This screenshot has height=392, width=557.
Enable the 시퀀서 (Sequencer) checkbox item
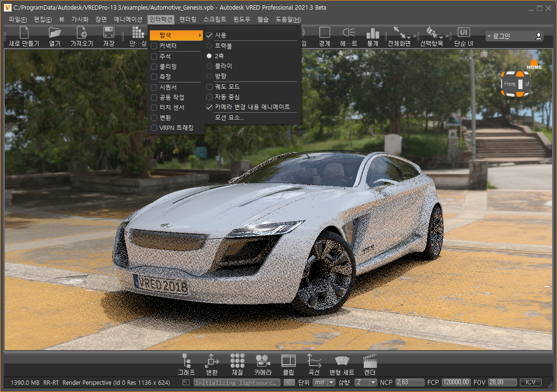click(x=154, y=87)
